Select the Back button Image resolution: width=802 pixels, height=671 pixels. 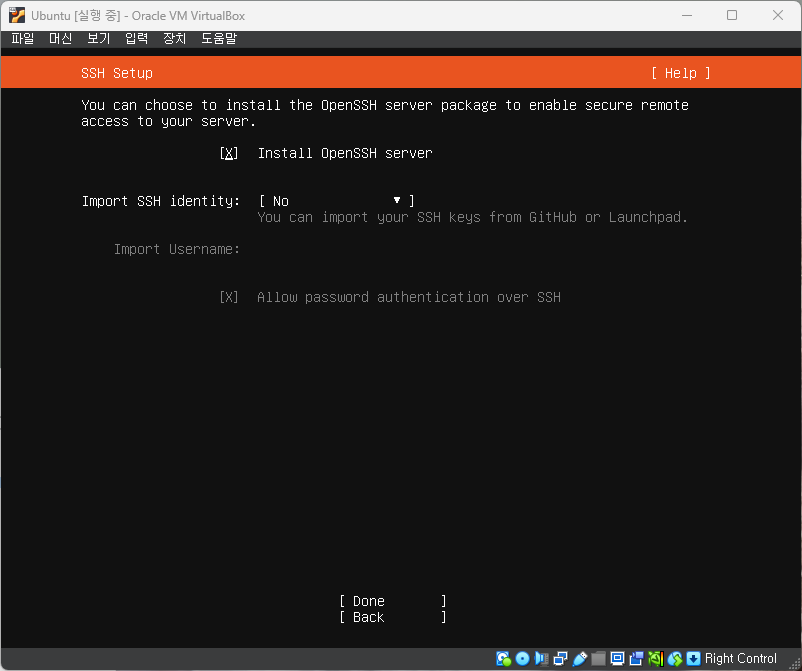click(x=393, y=617)
